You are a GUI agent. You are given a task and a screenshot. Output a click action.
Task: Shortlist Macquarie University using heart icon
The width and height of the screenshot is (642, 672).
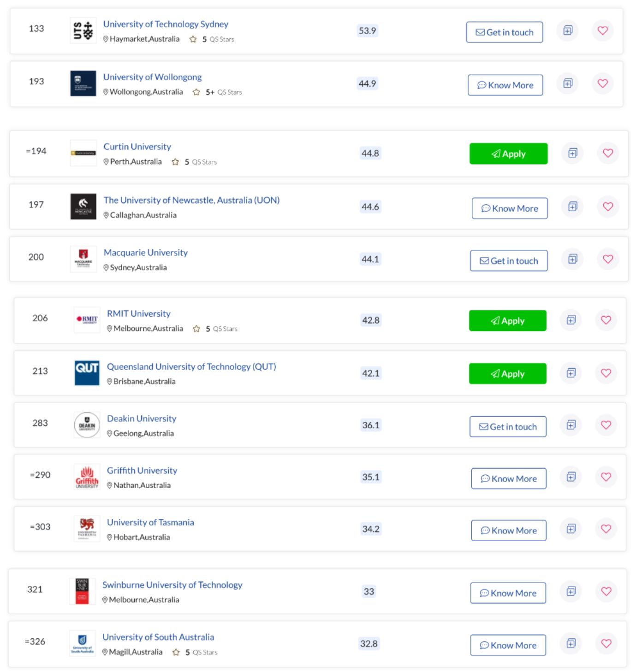click(x=608, y=259)
